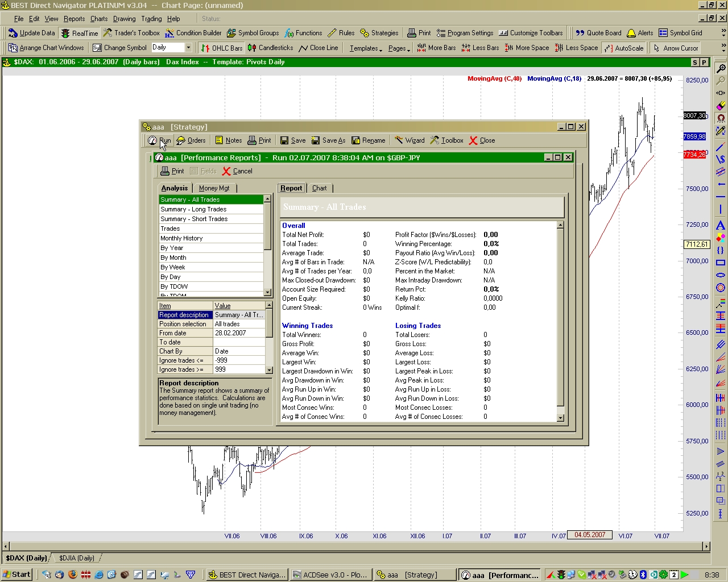728x582 pixels.
Task: Select the horizontal line drawing tool
Action: click(x=721, y=197)
